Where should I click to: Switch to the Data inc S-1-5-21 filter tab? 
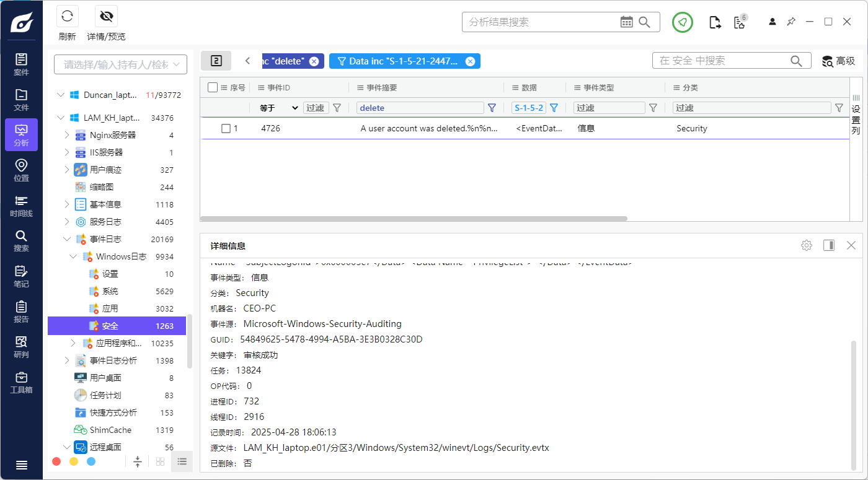point(400,61)
